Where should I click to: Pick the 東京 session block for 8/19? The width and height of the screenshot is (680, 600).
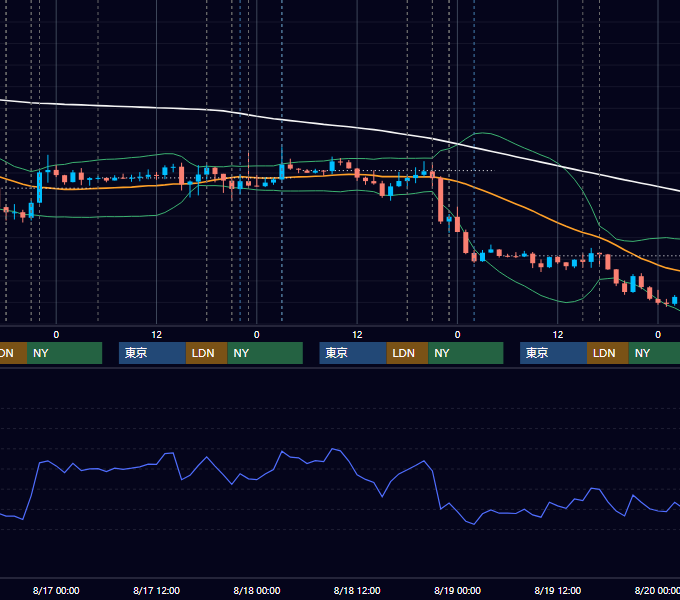click(553, 353)
